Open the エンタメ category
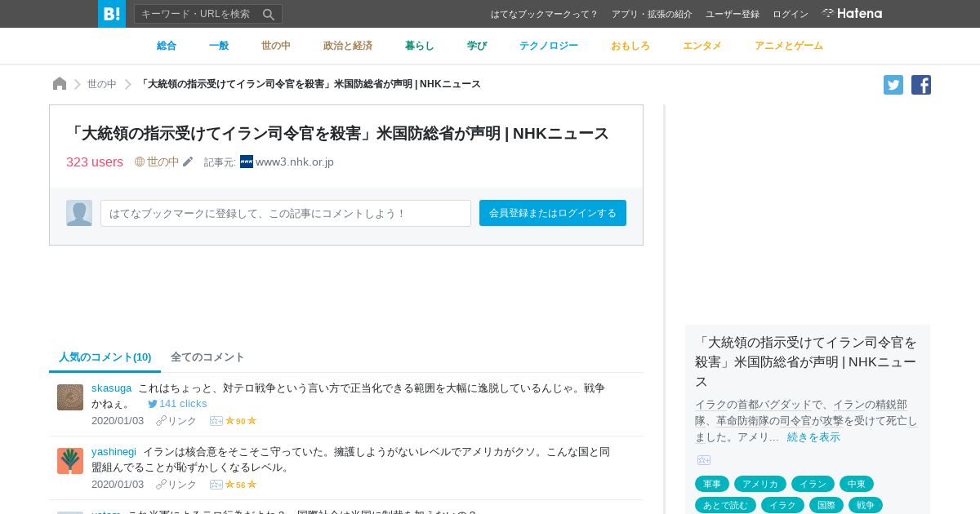Image resolution: width=980 pixels, height=514 pixels. pyautogui.click(x=702, y=46)
